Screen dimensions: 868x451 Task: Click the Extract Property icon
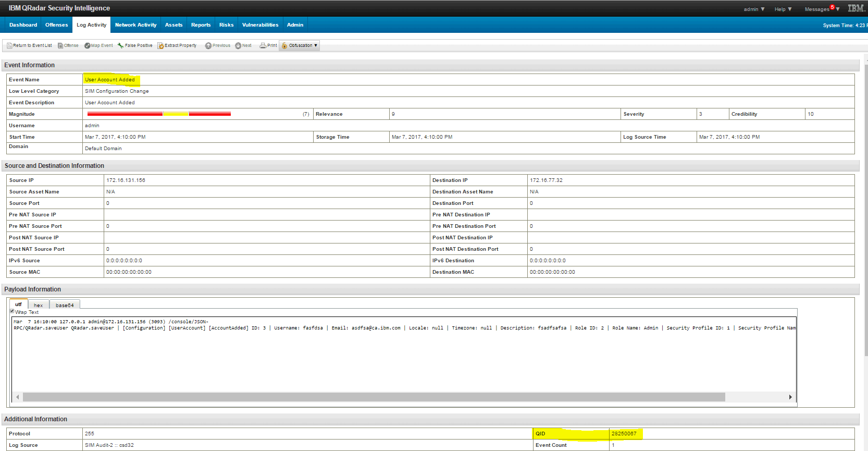(160, 46)
